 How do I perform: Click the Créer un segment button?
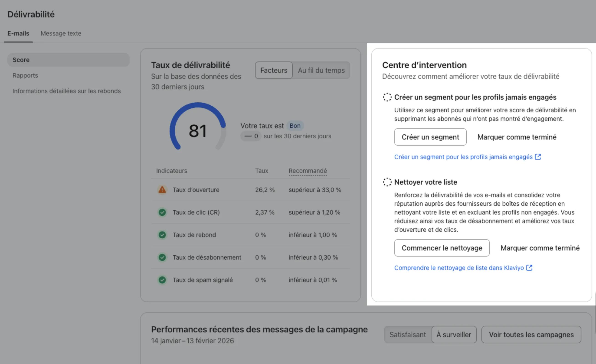click(430, 137)
